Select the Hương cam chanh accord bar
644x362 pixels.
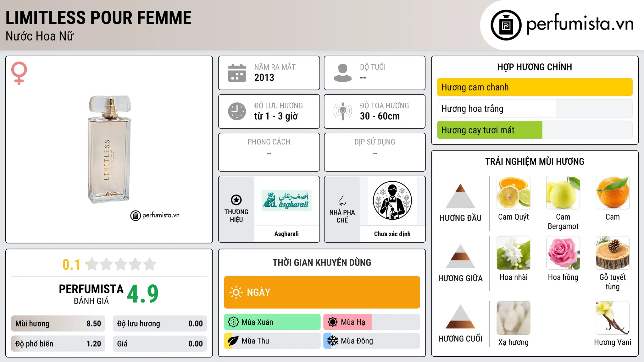(535, 87)
